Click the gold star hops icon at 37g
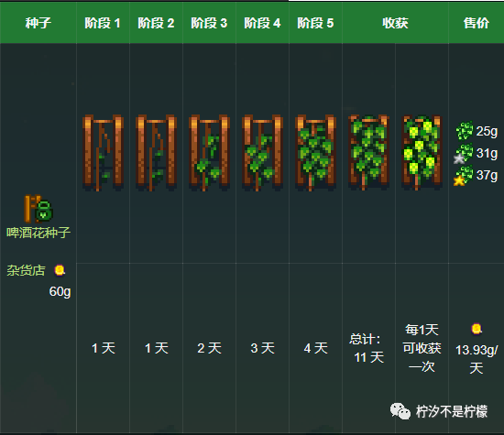The height and width of the screenshot is (435, 504). (464, 176)
